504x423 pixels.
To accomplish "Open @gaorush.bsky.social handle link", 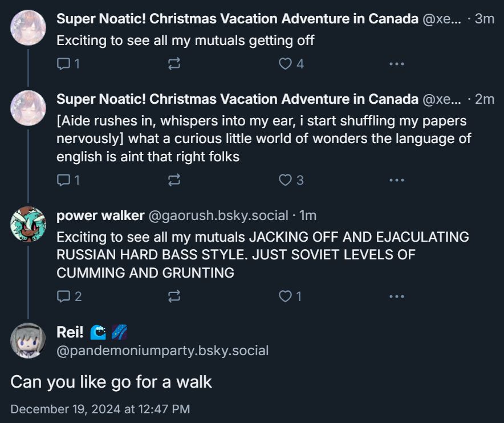I will [x=218, y=215].
